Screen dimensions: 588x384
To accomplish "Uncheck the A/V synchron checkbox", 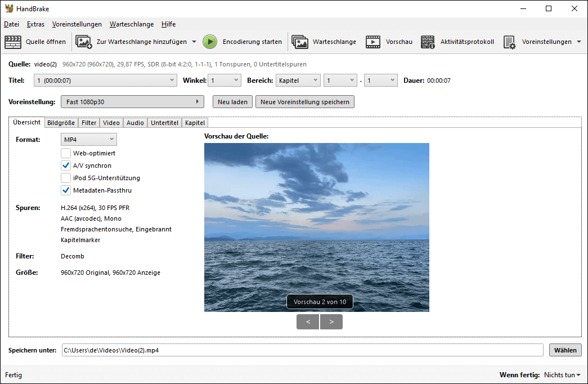I will (x=66, y=166).
